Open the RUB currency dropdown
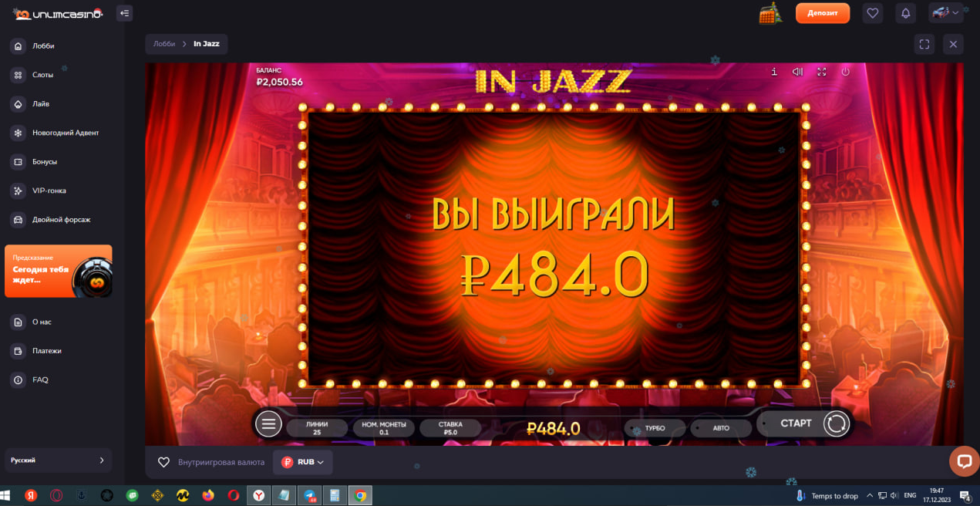This screenshot has height=506, width=980. pos(304,462)
